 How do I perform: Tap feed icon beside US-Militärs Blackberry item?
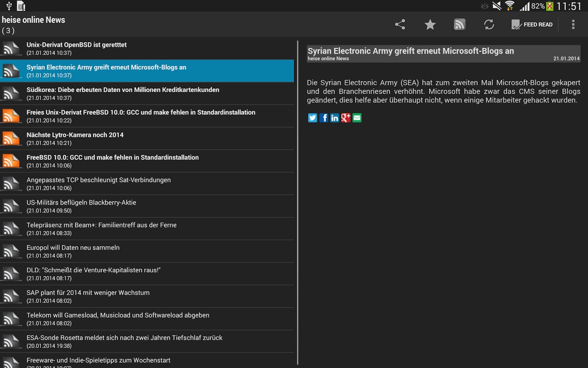click(x=11, y=206)
